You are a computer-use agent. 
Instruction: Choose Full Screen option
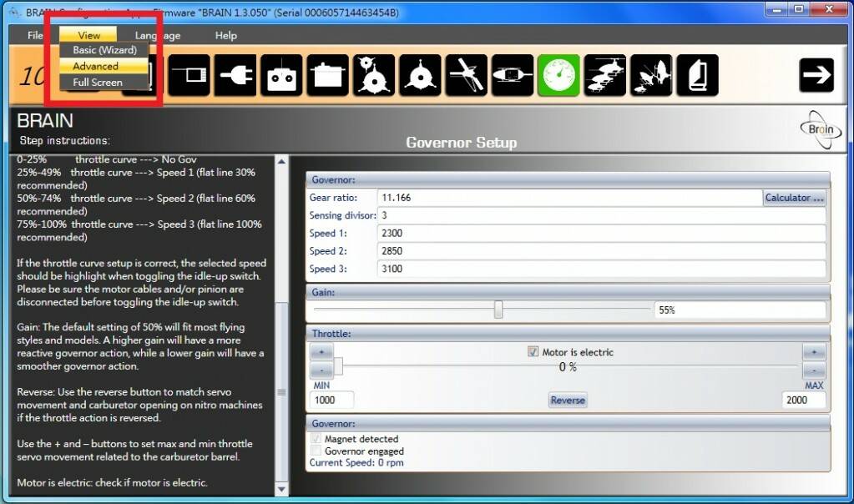104,82
